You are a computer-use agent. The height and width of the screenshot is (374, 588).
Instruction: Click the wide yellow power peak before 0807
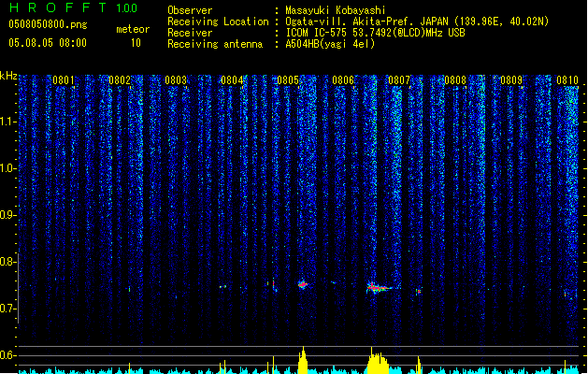(x=378, y=362)
